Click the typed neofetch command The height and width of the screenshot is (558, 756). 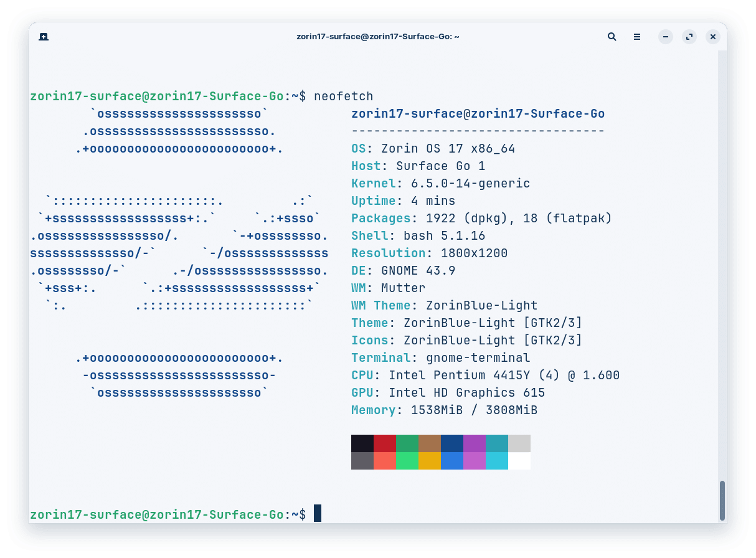coord(344,97)
